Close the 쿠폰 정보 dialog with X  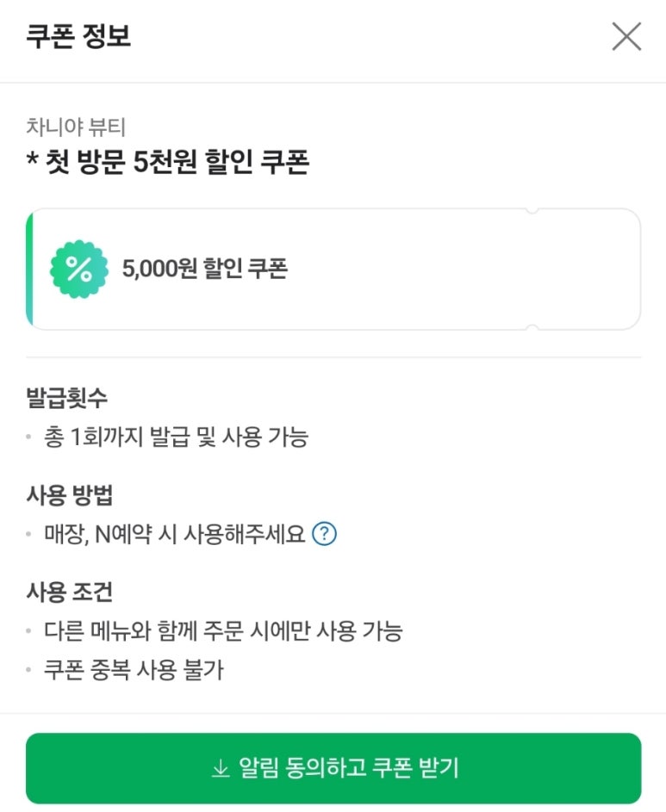coord(626,36)
